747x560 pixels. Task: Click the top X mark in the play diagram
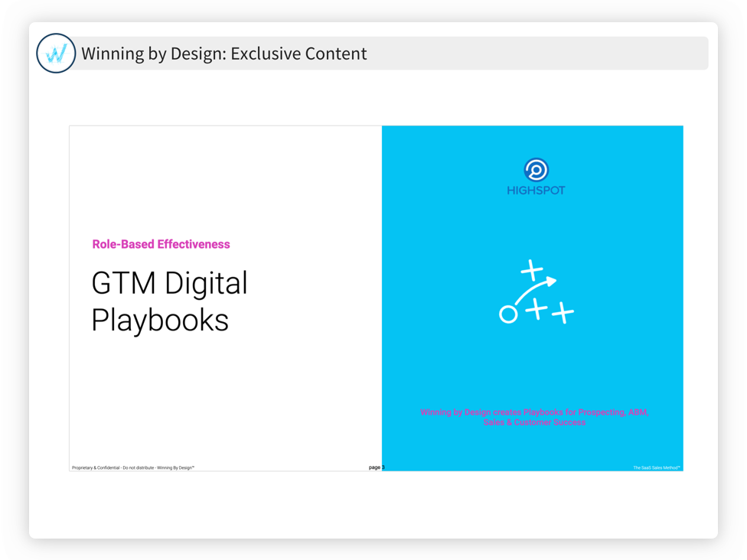(532, 269)
